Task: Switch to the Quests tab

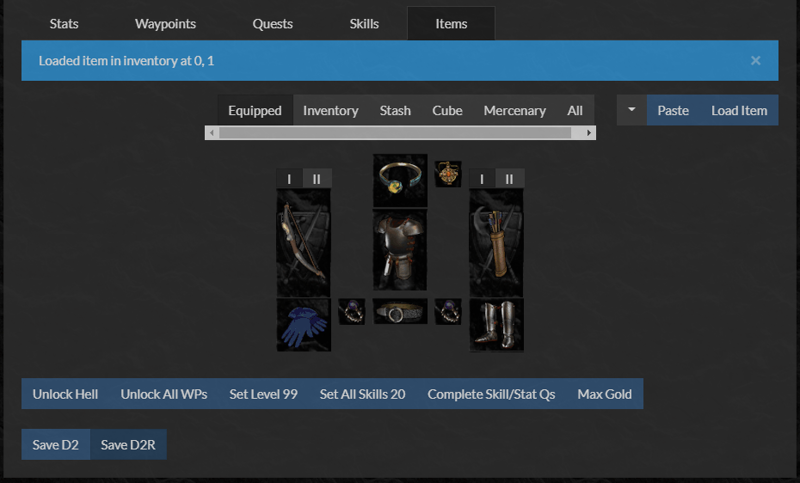Action: [272, 24]
